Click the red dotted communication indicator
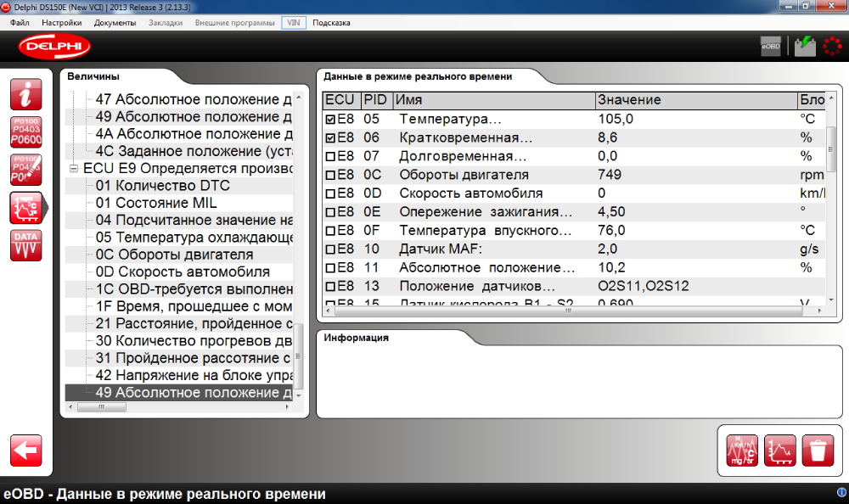849x504 pixels. [832, 46]
